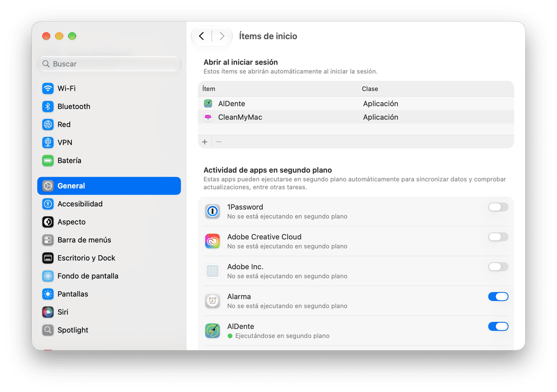Click Adobe Creative Cloud name text

tap(264, 237)
